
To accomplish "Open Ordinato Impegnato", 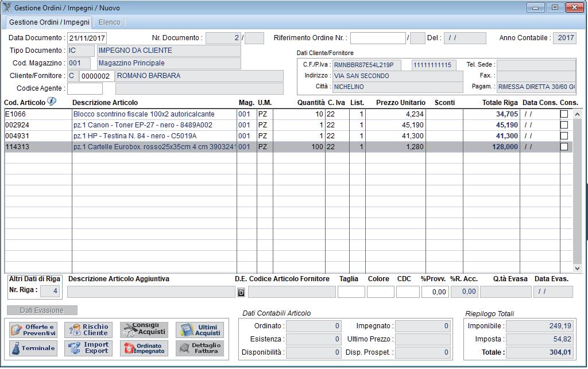I will (x=144, y=348).
